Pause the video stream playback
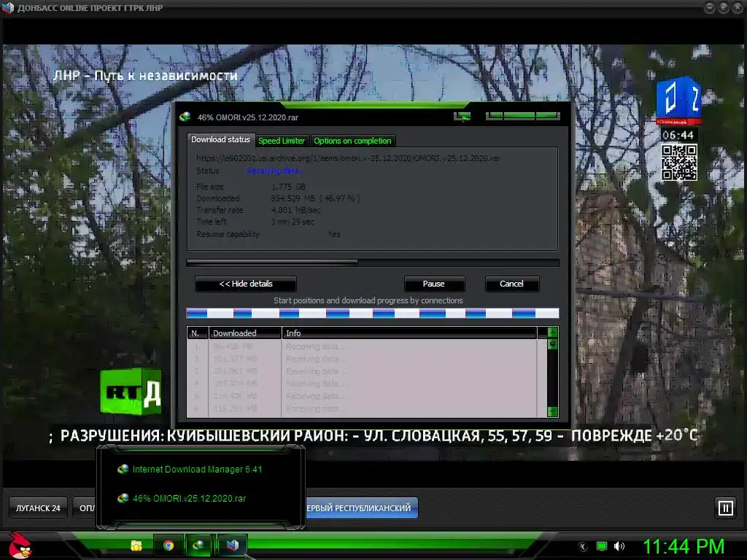 coord(726,507)
